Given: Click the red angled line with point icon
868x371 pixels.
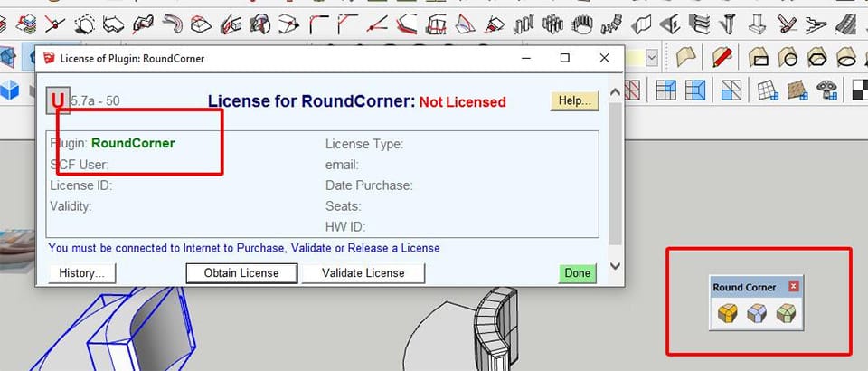Looking at the screenshot, I should pos(377,24).
